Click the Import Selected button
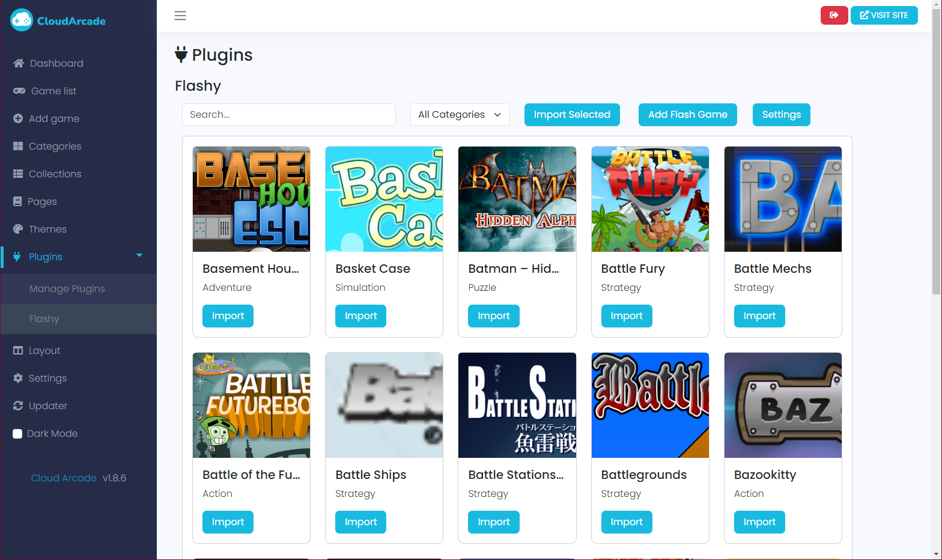Screen dimensions: 942x560 572,115
